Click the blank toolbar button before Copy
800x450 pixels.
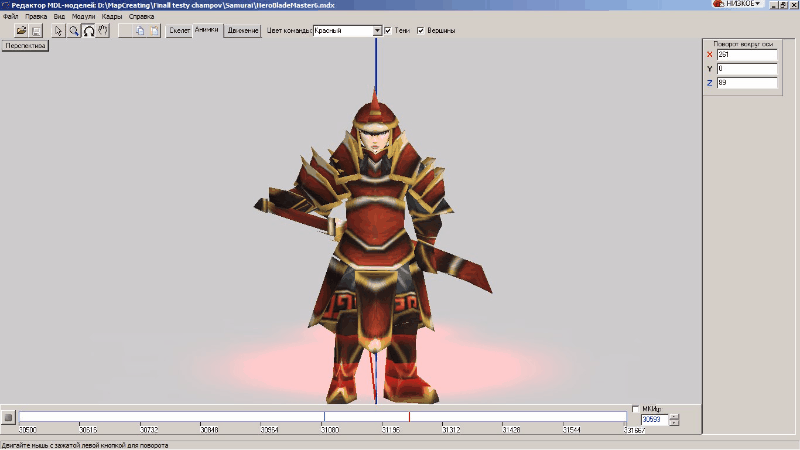(x=125, y=31)
